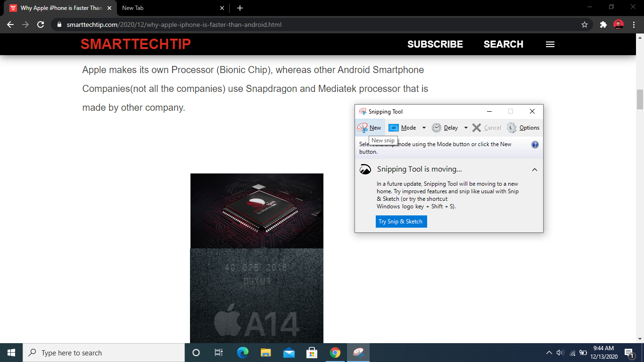Click the Apple A14 chip image
This screenshot has height=362, width=644.
click(x=257, y=296)
